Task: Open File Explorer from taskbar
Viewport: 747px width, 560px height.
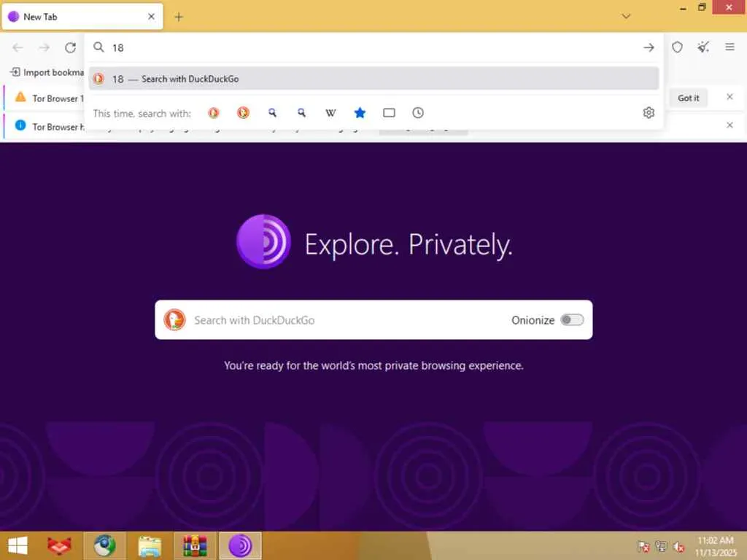Action: click(150, 545)
